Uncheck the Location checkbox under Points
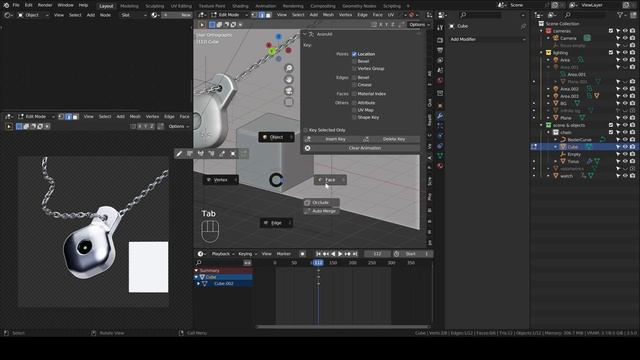 [x=354, y=54]
